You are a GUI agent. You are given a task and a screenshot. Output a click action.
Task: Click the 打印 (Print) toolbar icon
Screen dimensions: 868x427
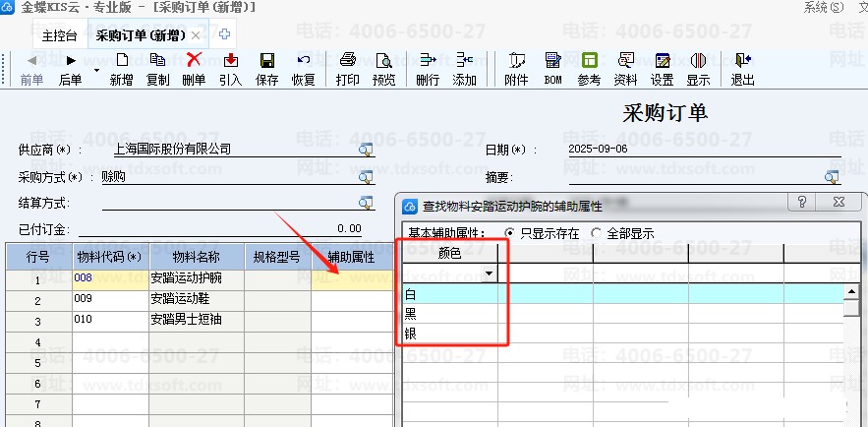pos(347,68)
